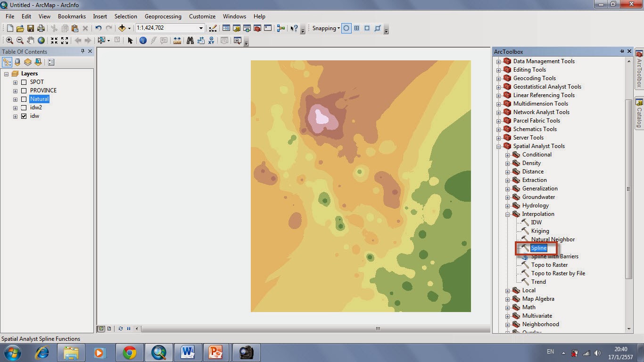This screenshot has height=362, width=644.
Task: Switch to List By Selection view
Action: pyautogui.click(x=38, y=62)
